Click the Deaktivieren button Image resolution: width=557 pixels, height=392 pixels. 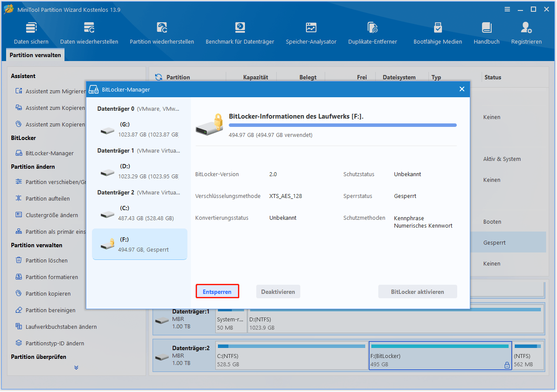pyautogui.click(x=278, y=292)
